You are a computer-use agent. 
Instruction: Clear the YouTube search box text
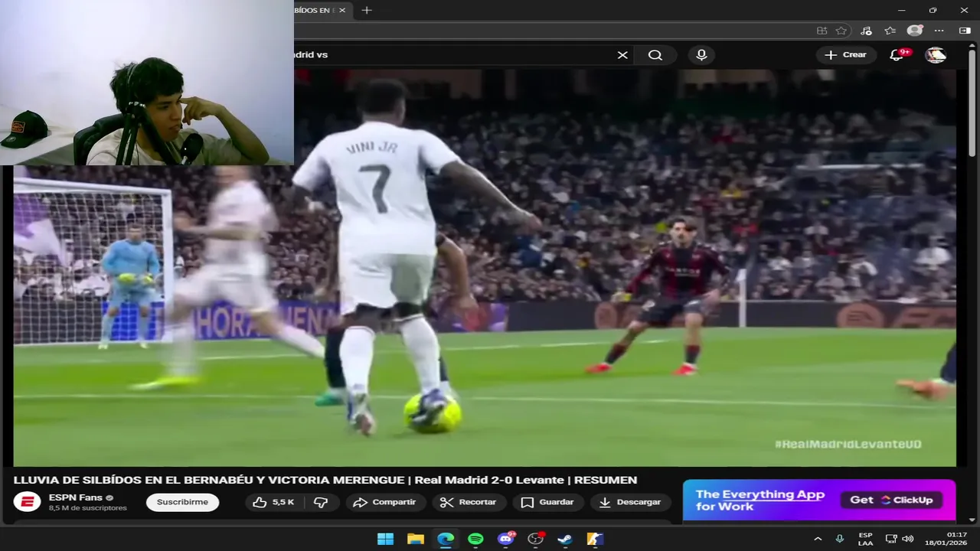point(622,55)
